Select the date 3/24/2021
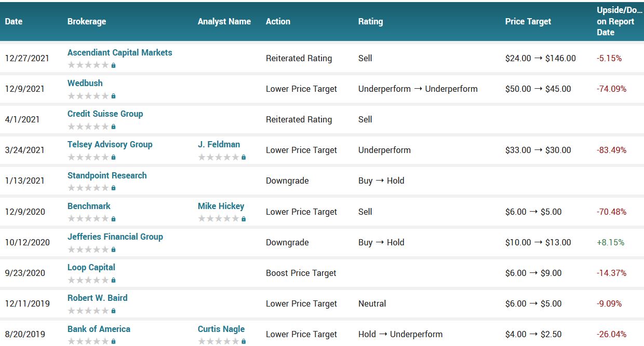This screenshot has width=644, height=346. click(25, 150)
